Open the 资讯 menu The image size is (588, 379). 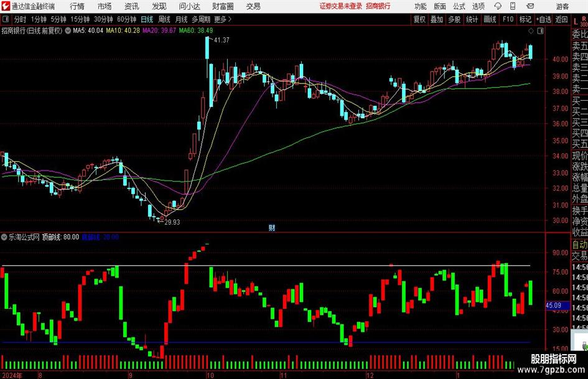point(132,6)
